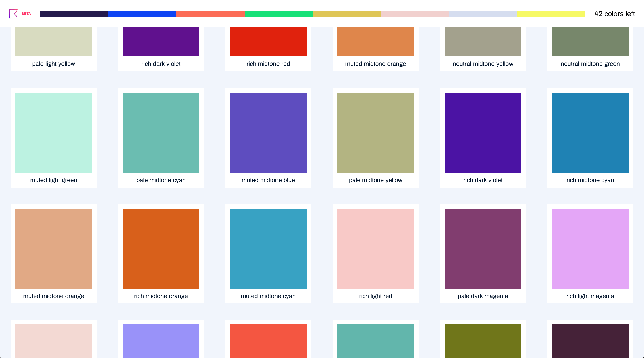This screenshot has height=358, width=644.
Task: Select the pale dark magenta swatch
Action: 483,248
